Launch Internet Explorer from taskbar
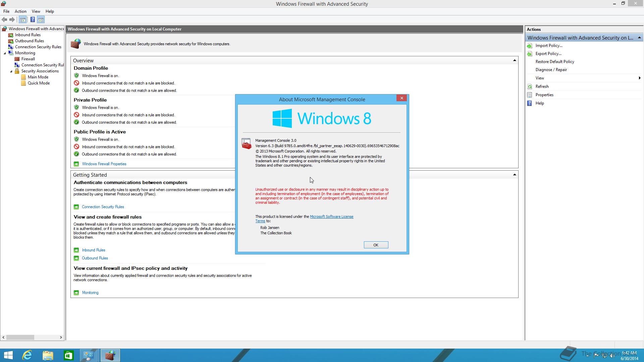The width and height of the screenshot is (644, 362). coord(27,355)
